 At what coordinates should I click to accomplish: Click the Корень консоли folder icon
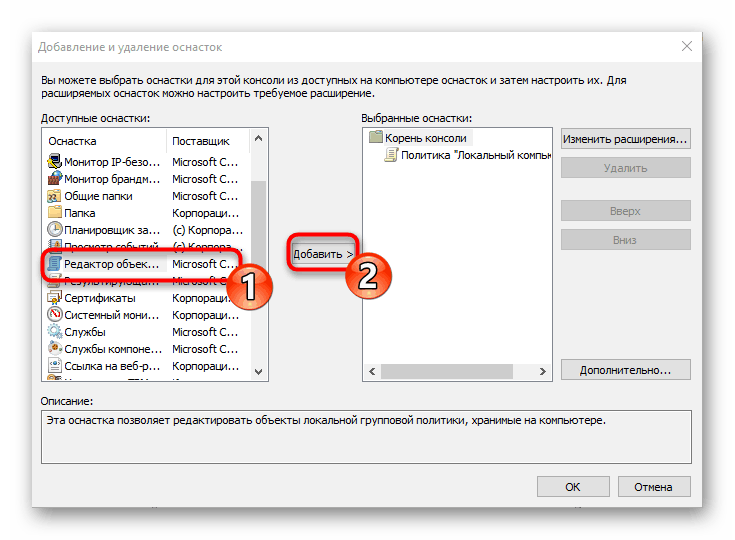click(x=376, y=137)
